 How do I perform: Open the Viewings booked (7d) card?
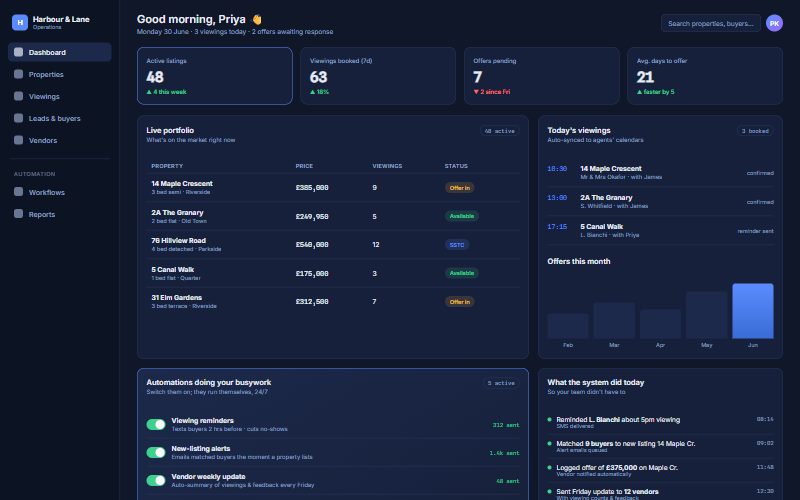[378, 76]
